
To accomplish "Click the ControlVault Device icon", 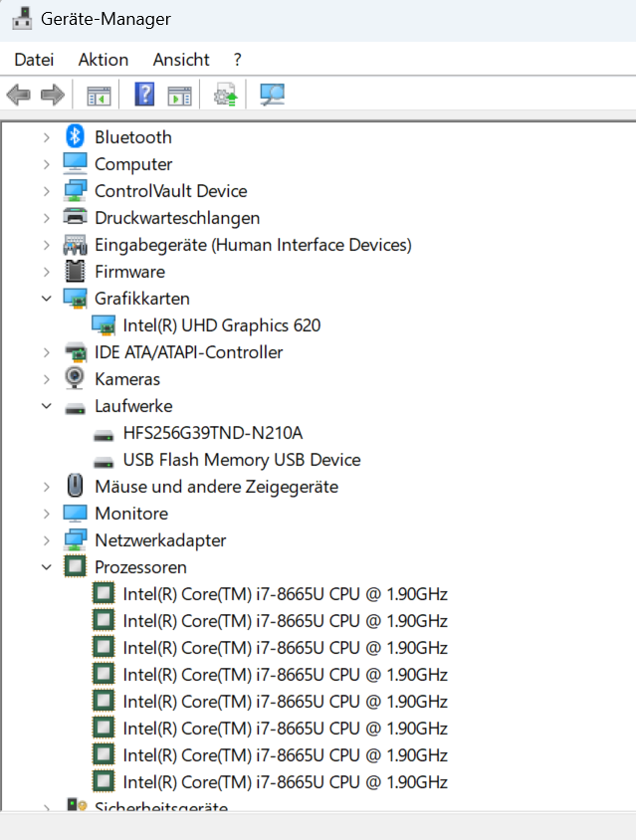I will pyautogui.click(x=75, y=191).
